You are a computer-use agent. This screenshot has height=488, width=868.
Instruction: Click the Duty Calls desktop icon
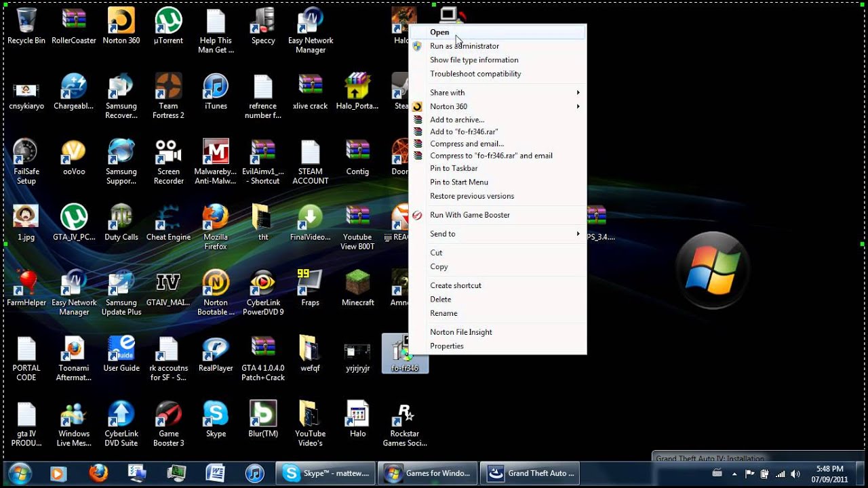(x=121, y=224)
